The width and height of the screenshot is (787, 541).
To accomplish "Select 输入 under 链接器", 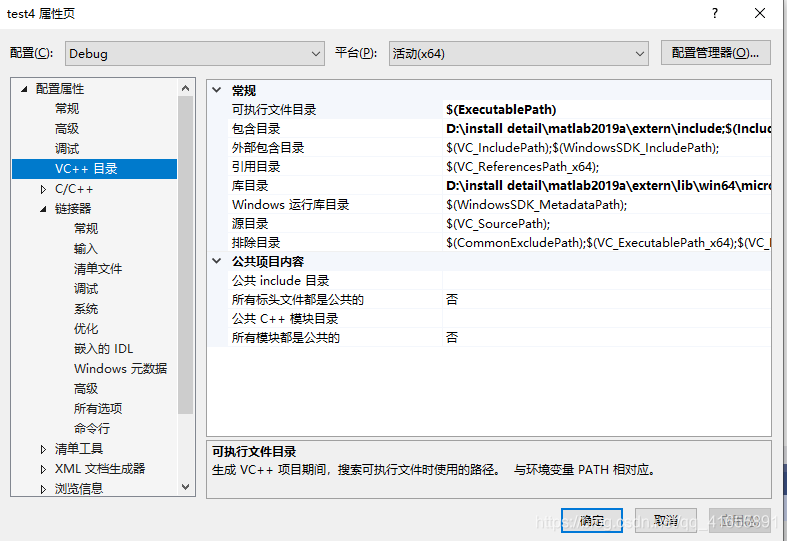I will pyautogui.click(x=86, y=248).
